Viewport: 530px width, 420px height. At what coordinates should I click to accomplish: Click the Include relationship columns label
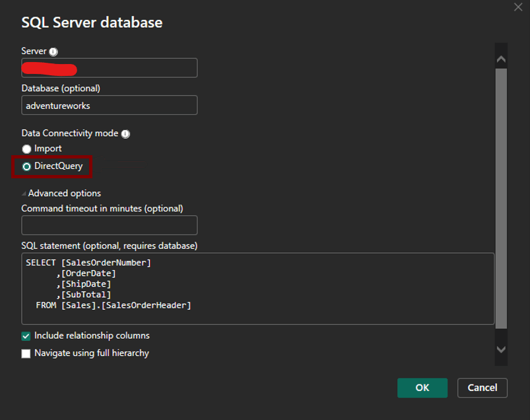pyautogui.click(x=92, y=335)
